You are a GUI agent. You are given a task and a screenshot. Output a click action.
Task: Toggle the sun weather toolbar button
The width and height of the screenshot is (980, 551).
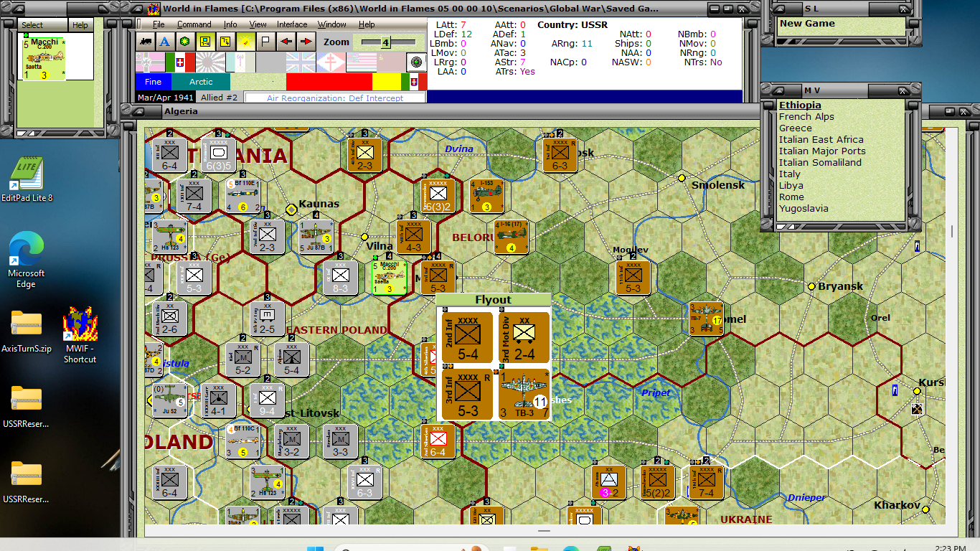click(245, 42)
